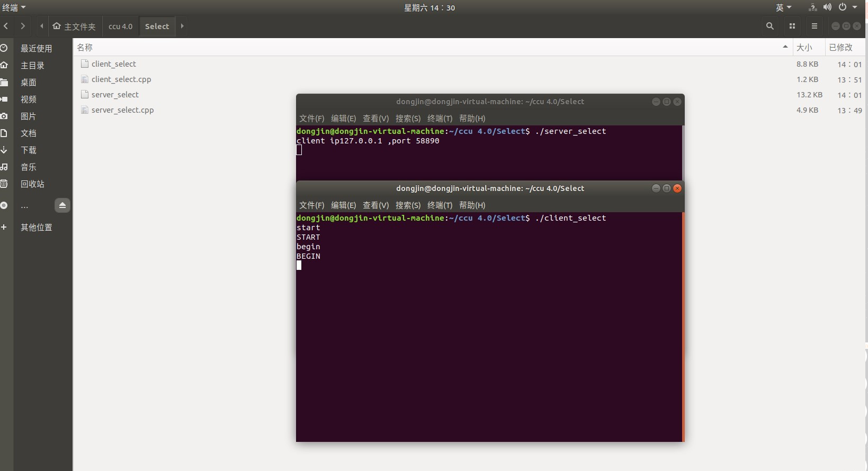
Task: Click the 'client ip127.0.0.1 ,port 58890' line
Action: tap(368, 141)
